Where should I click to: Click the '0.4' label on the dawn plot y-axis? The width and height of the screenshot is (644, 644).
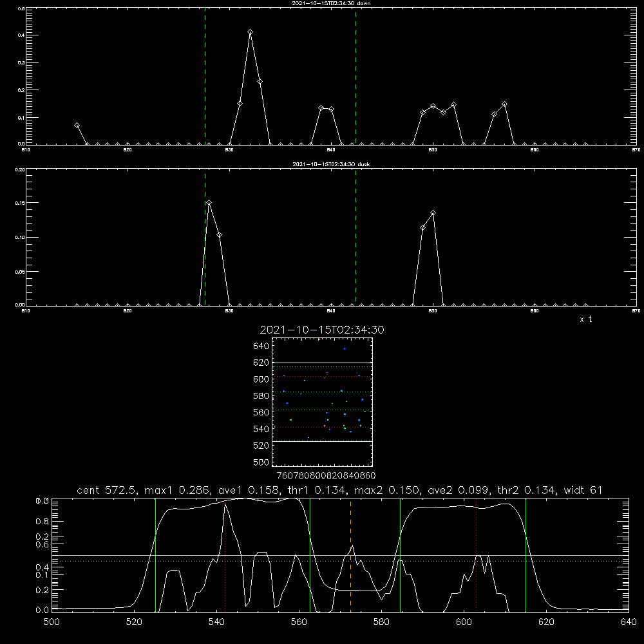[22, 35]
